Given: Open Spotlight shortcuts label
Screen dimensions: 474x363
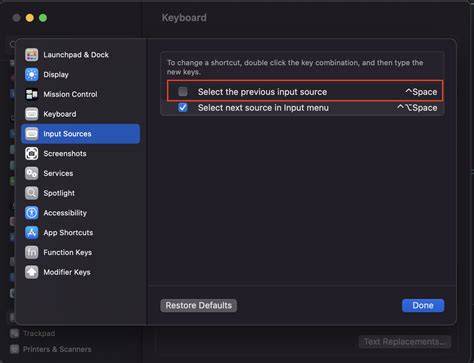Looking at the screenshot, I should [59, 193].
